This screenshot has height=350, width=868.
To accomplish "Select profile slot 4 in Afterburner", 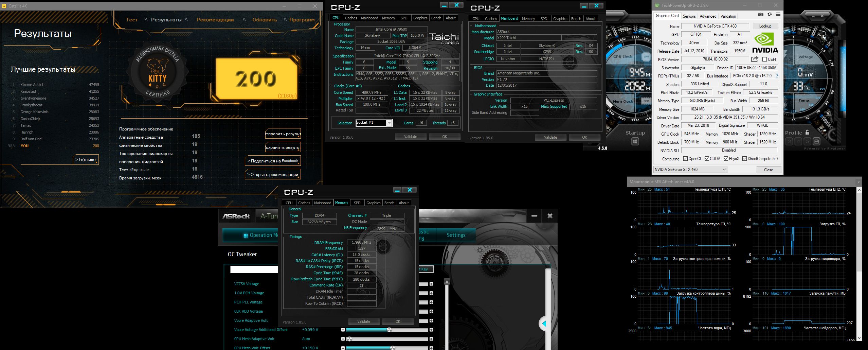I will pyautogui.click(x=798, y=141).
